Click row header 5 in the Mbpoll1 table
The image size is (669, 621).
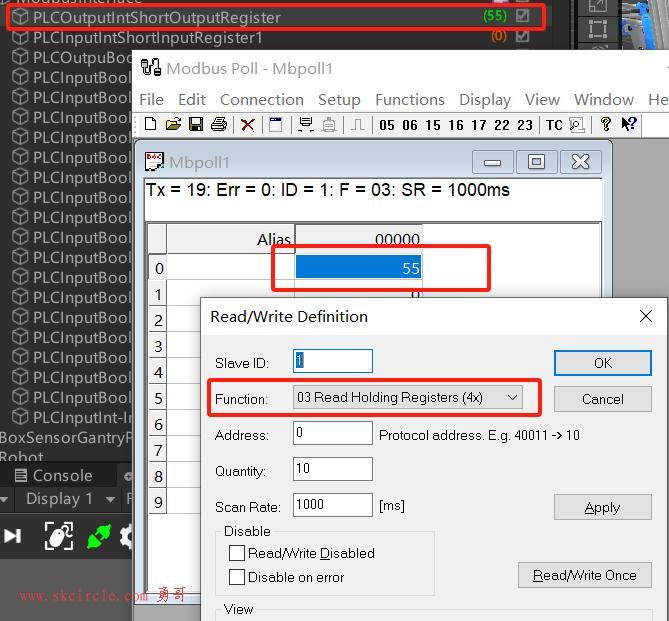pyautogui.click(x=158, y=398)
